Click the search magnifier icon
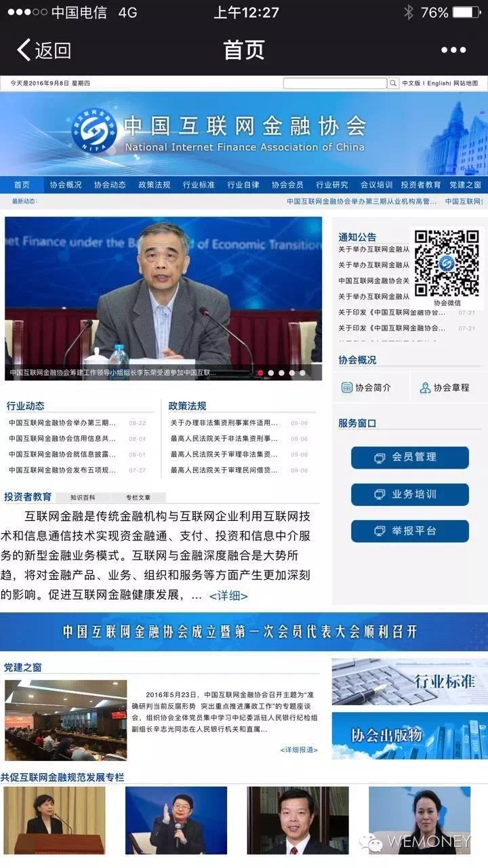 click(x=393, y=83)
